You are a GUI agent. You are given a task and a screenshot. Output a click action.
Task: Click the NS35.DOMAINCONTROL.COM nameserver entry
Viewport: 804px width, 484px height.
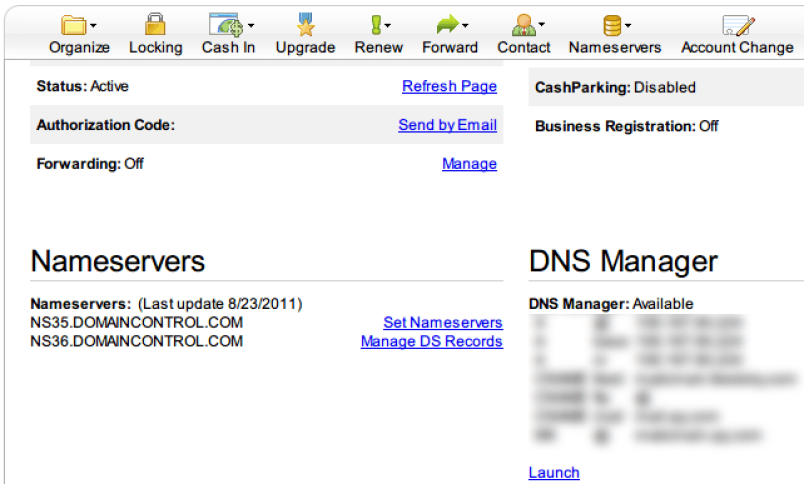tap(136, 322)
